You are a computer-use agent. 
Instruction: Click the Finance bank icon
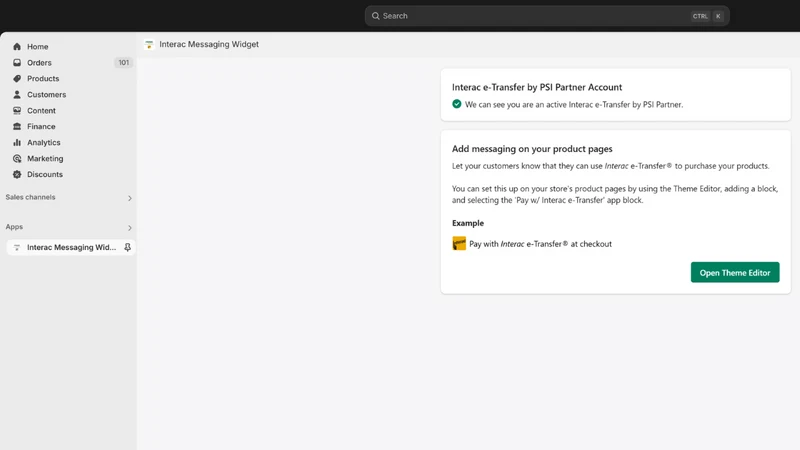tap(17, 127)
